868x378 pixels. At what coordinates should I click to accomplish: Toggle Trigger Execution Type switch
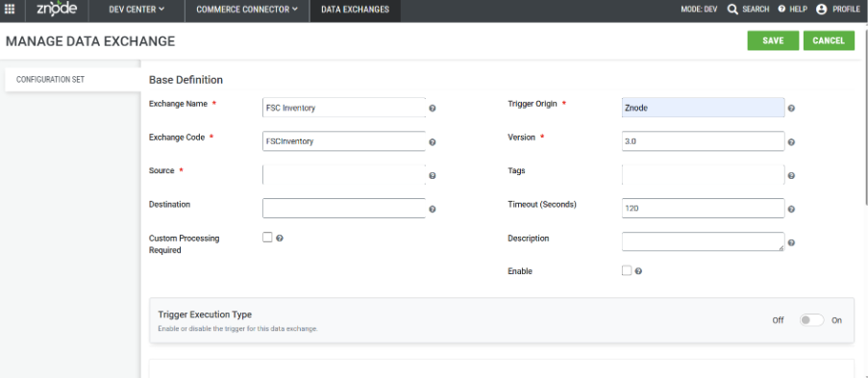click(x=811, y=320)
